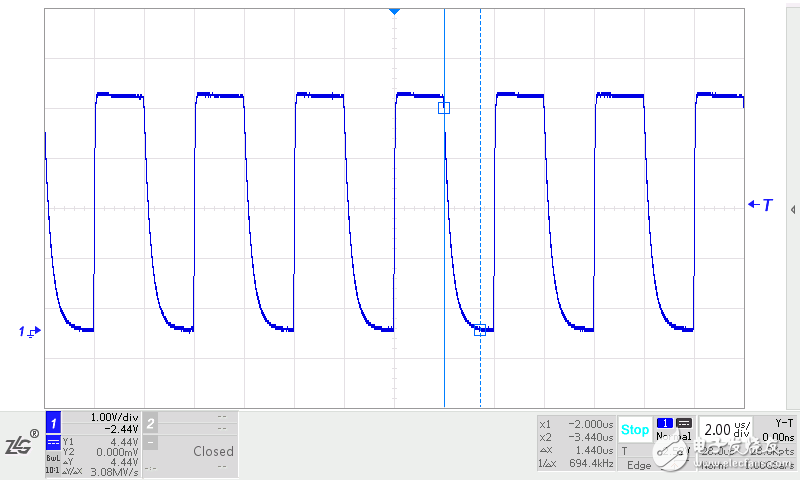Click the 10:1 probe ratio setting
The height and width of the screenshot is (480, 800).
click(52, 469)
